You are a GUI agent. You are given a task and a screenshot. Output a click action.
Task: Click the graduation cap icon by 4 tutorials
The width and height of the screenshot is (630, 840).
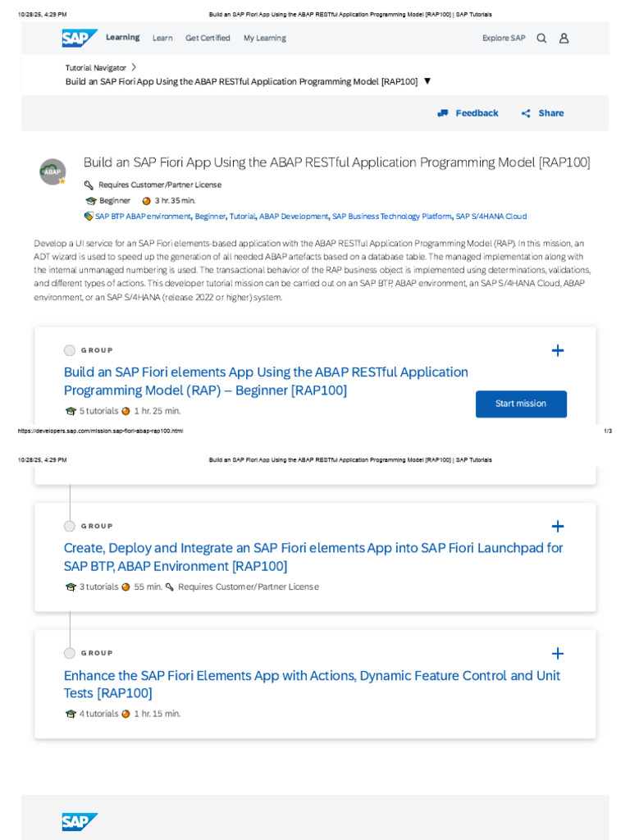pyautogui.click(x=71, y=714)
